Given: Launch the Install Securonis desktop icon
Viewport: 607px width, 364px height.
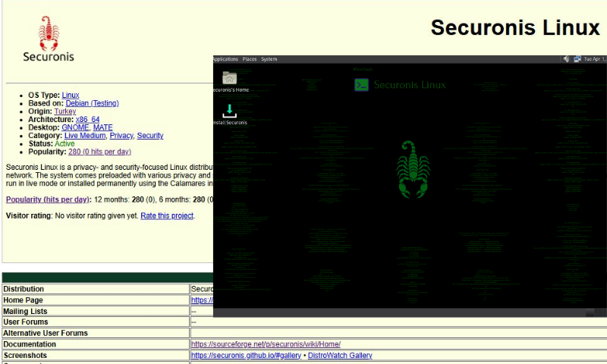Looking at the screenshot, I should pos(229,111).
